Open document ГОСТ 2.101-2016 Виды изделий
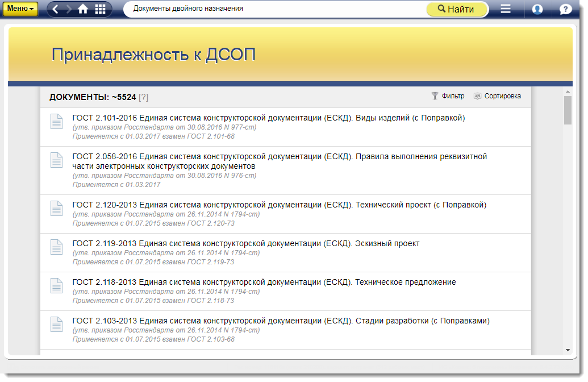 (269, 118)
